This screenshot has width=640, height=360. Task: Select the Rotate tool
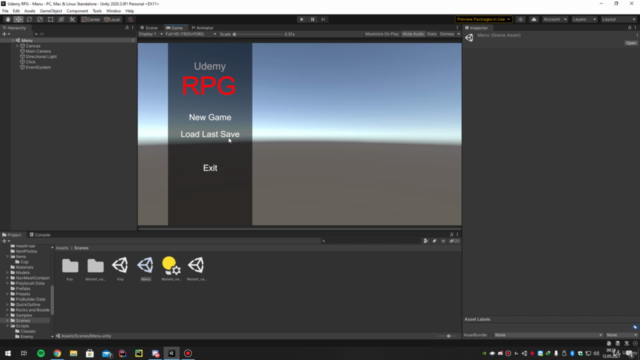pyautogui.click(x=29, y=19)
